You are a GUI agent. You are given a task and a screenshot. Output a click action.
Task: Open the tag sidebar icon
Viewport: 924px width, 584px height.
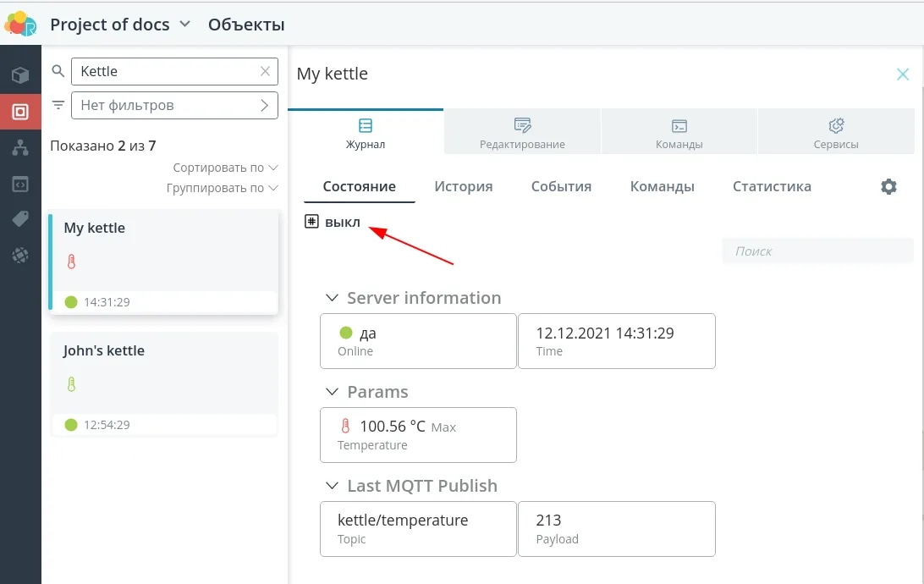click(x=20, y=219)
